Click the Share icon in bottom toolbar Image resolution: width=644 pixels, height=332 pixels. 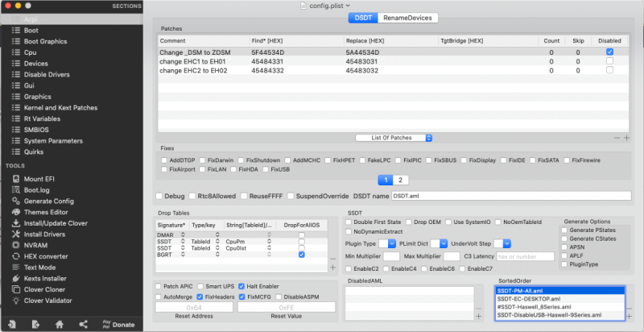(x=84, y=324)
